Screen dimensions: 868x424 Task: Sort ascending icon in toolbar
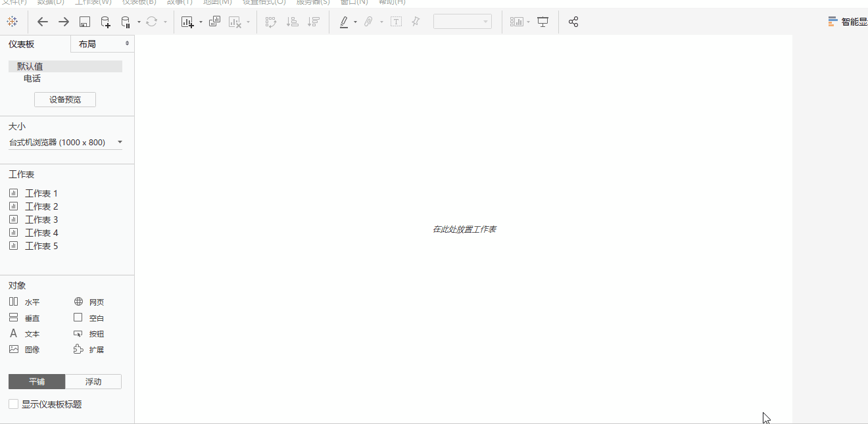pos(293,22)
